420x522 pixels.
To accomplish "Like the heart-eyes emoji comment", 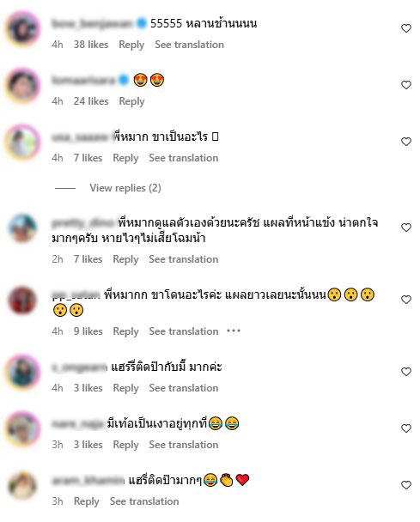I will [406, 85].
